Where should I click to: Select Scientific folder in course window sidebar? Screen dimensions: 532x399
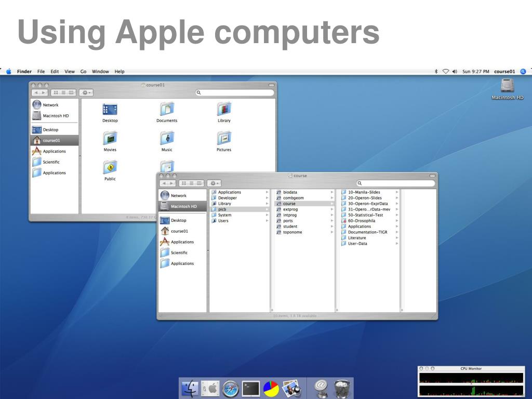point(182,253)
